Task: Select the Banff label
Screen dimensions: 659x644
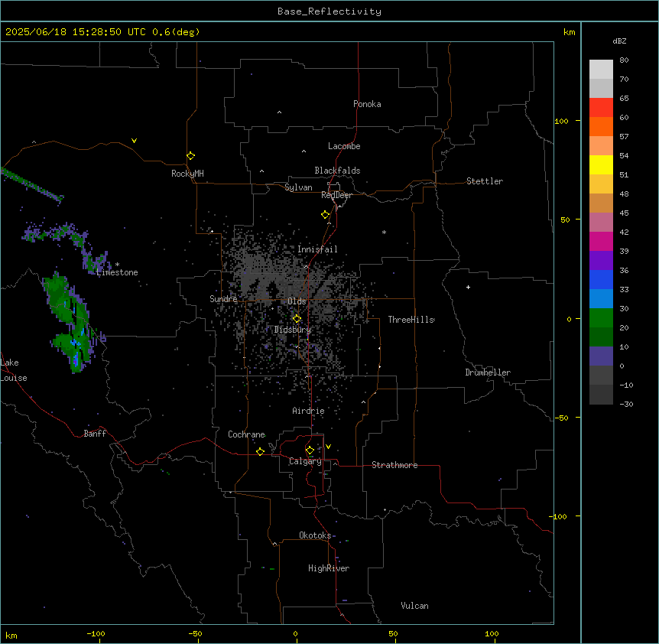Action: point(95,434)
